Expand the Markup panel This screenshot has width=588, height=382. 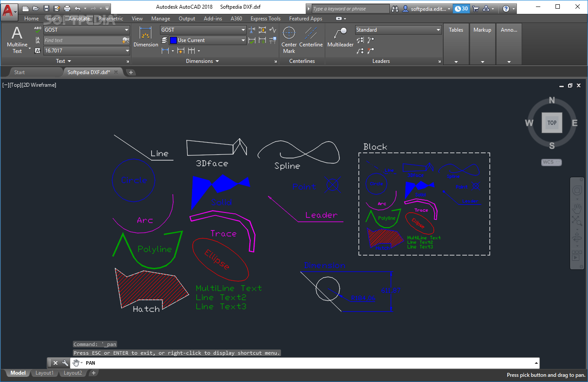coord(482,62)
